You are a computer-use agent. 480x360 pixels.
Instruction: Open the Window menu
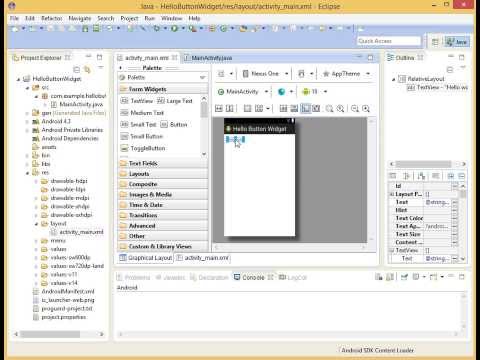click(172, 18)
